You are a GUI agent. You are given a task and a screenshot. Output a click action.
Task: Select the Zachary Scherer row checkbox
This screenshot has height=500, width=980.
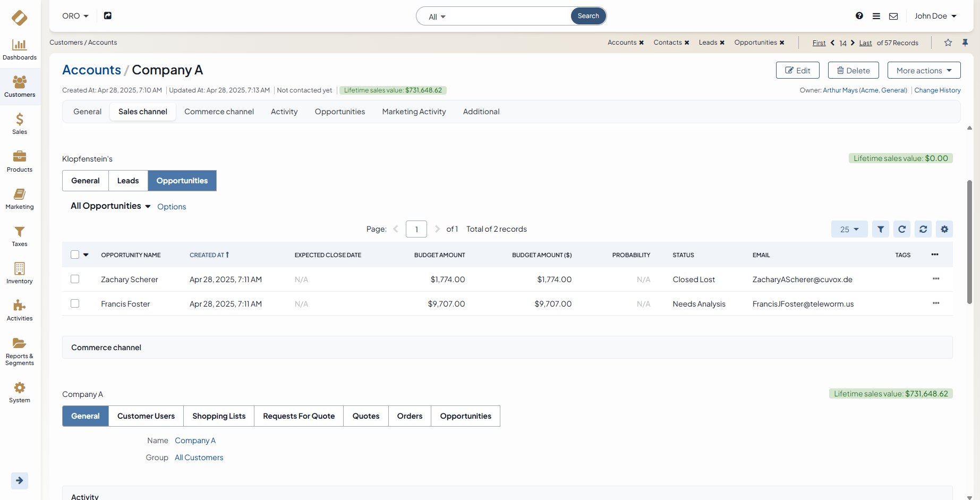pyautogui.click(x=75, y=279)
